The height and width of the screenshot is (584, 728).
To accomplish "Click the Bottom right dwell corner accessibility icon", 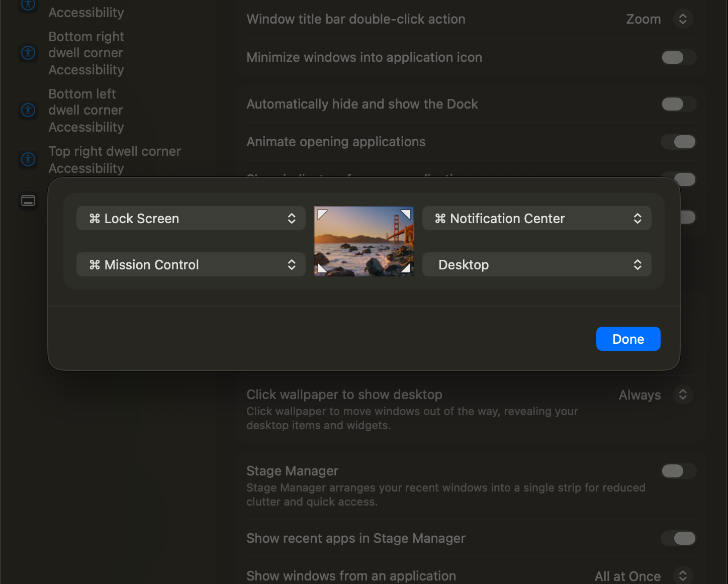I will point(28,53).
